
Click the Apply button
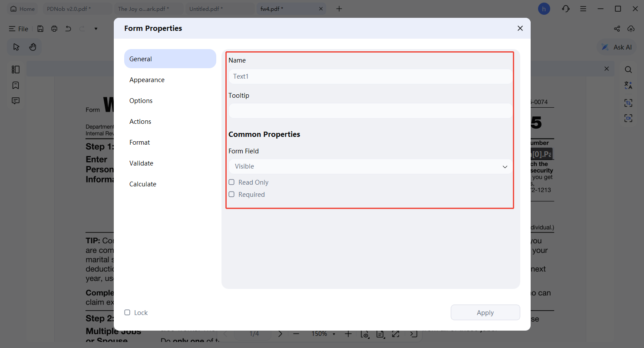[x=485, y=312]
